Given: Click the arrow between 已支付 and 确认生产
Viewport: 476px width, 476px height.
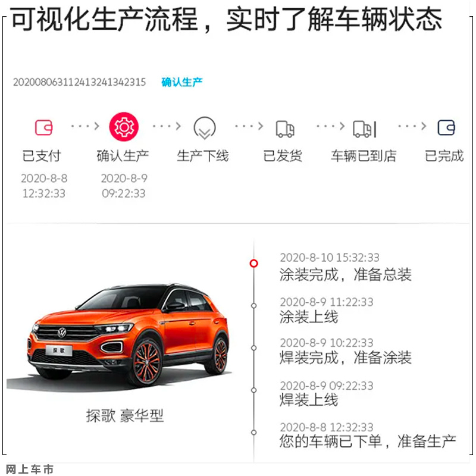Looking at the screenshot, I should click(x=85, y=126).
